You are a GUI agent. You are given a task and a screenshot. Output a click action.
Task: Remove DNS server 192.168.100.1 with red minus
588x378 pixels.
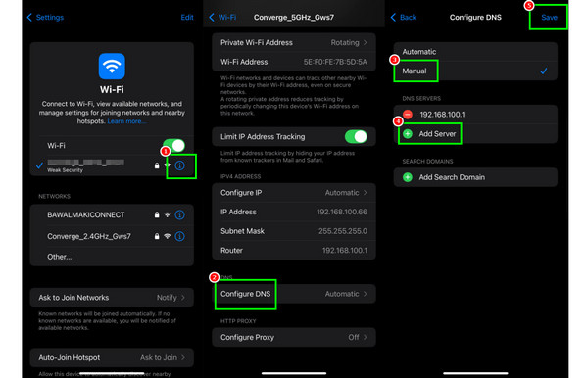pyautogui.click(x=408, y=115)
